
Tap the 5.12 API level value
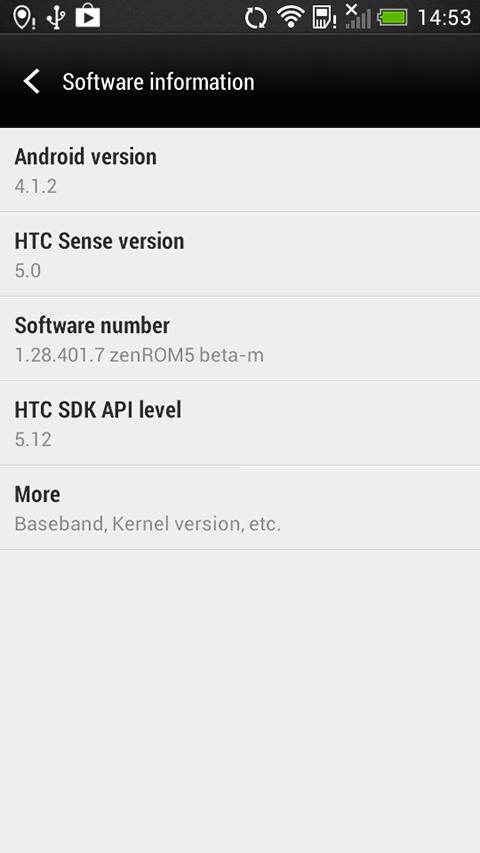33,440
